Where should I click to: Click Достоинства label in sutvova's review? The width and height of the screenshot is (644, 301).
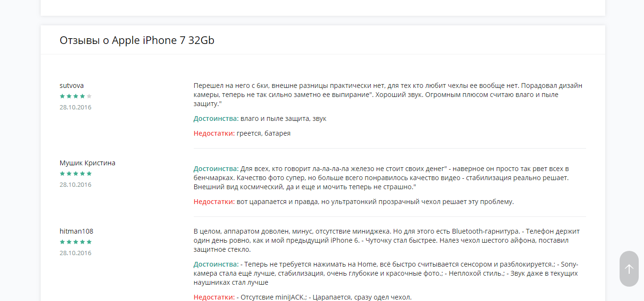coord(216,118)
